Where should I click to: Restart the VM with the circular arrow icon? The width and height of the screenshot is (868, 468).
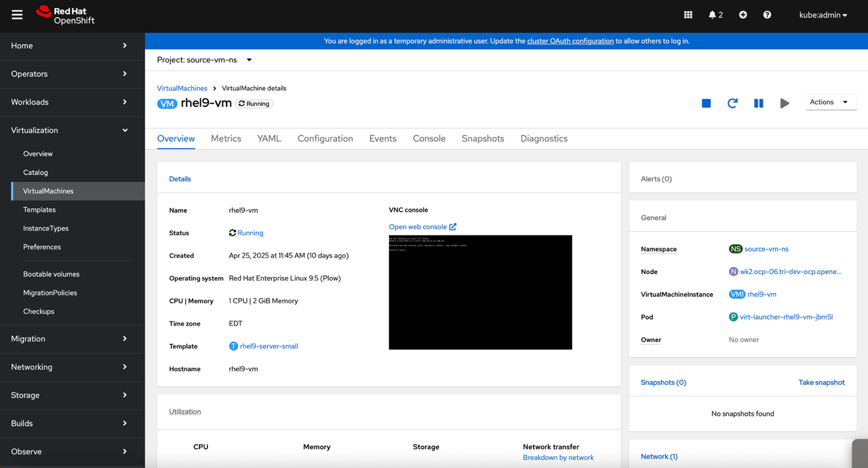pyautogui.click(x=732, y=103)
